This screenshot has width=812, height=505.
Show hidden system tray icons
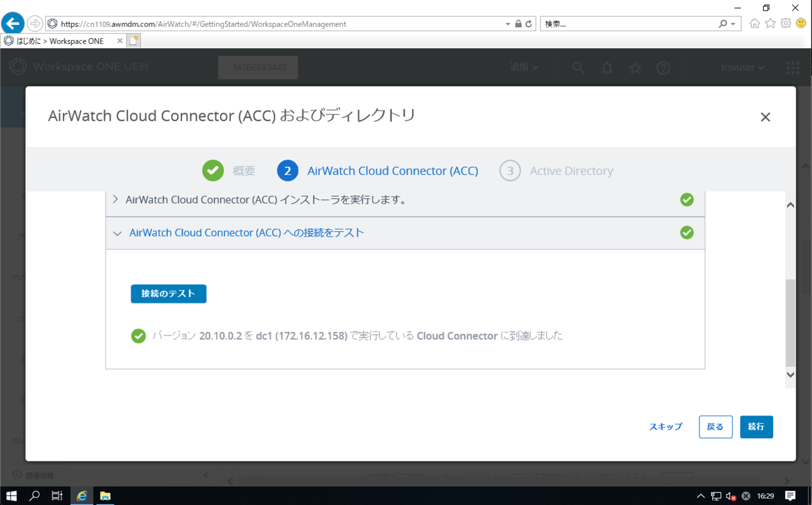click(701, 496)
